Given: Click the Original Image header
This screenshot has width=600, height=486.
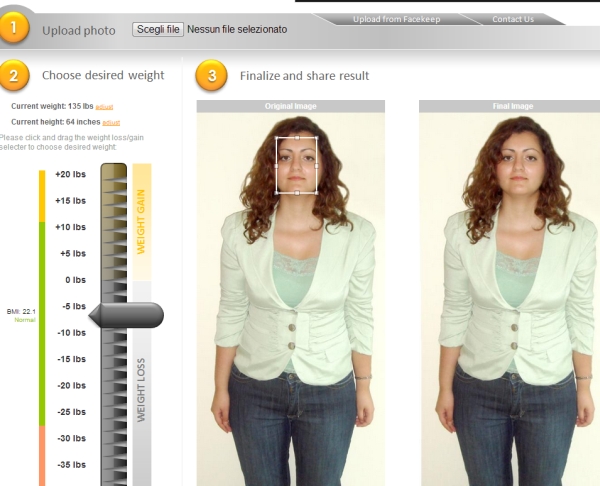Looking at the screenshot, I should click(x=291, y=106).
